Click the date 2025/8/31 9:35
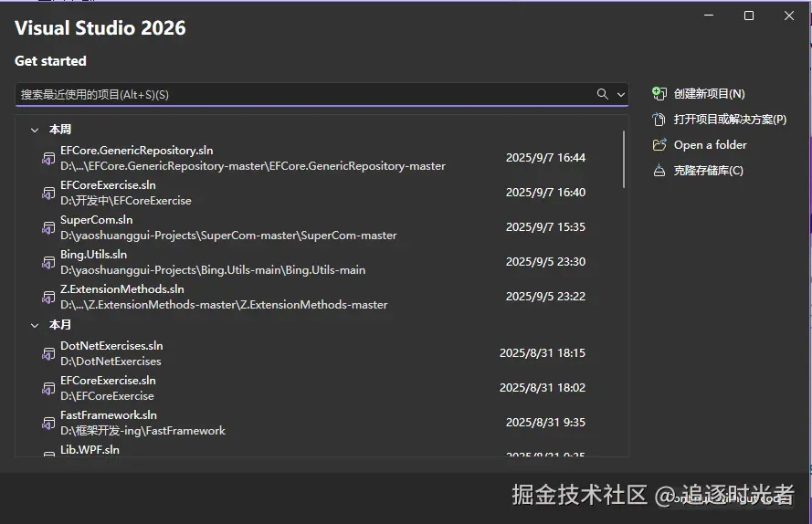 point(545,422)
